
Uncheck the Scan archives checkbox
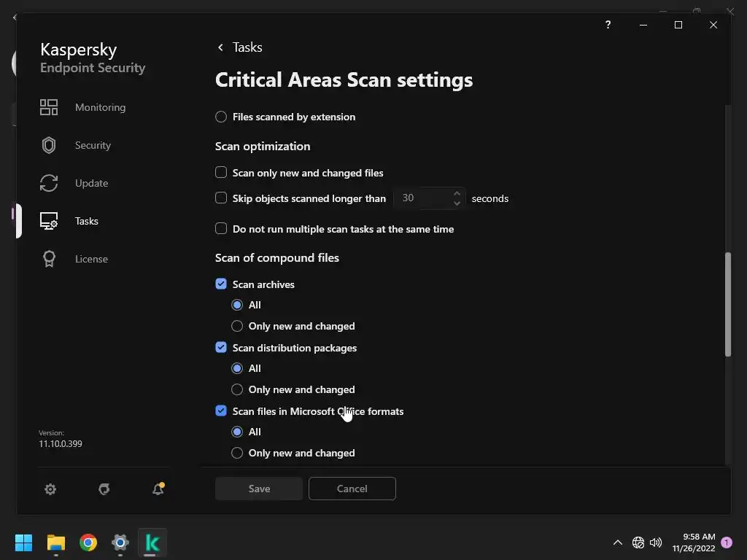221,284
